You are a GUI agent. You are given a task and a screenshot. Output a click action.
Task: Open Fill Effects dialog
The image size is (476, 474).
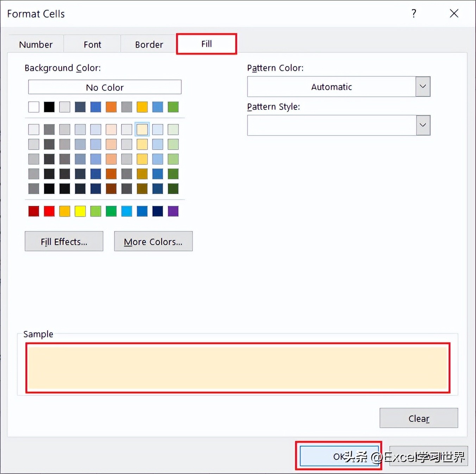pos(64,241)
